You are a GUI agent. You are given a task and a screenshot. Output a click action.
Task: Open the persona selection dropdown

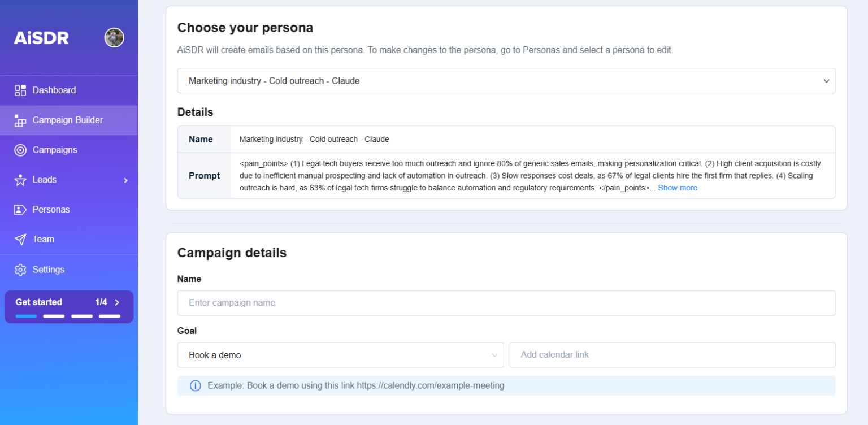[x=506, y=81]
